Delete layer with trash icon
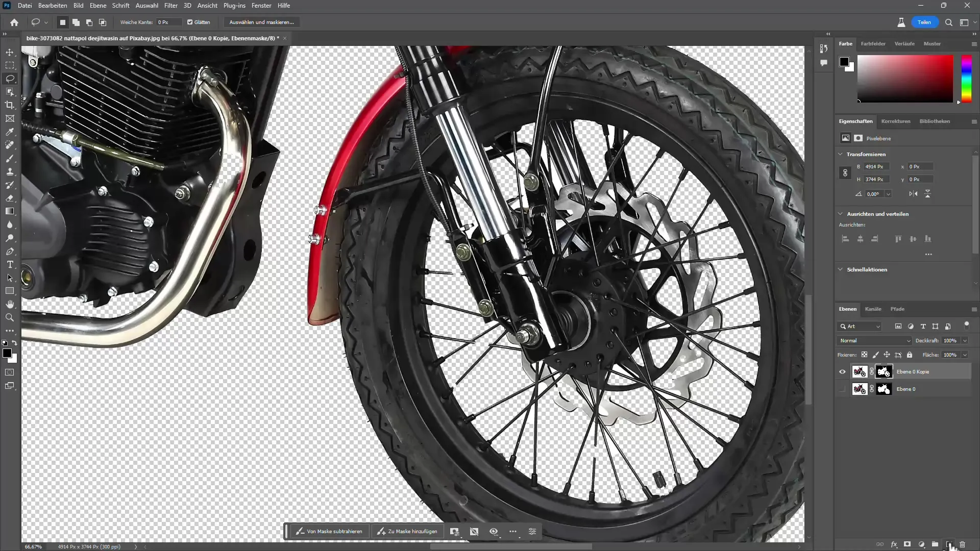The width and height of the screenshot is (980, 551). 962,544
